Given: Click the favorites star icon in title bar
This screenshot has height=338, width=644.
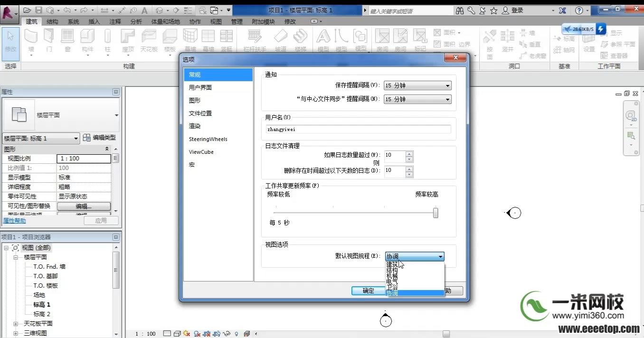Looking at the screenshot, I should pos(494,10).
